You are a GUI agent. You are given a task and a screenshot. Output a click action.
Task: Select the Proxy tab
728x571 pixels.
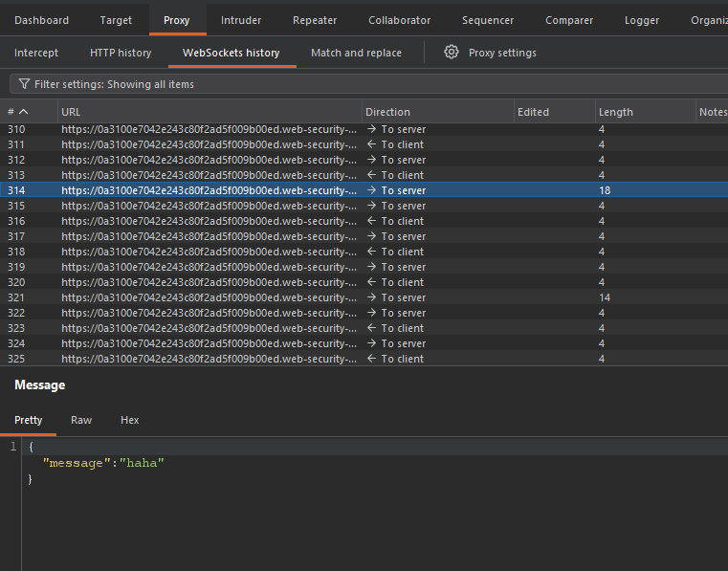176,20
